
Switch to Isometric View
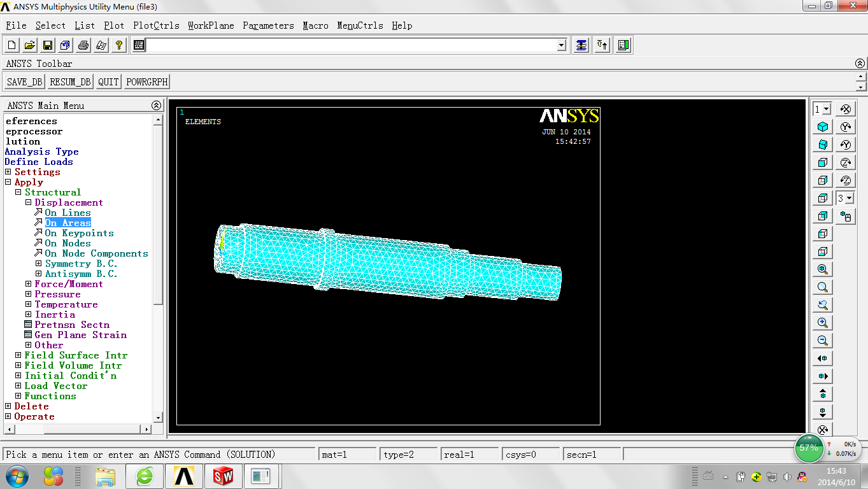tap(823, 127)
